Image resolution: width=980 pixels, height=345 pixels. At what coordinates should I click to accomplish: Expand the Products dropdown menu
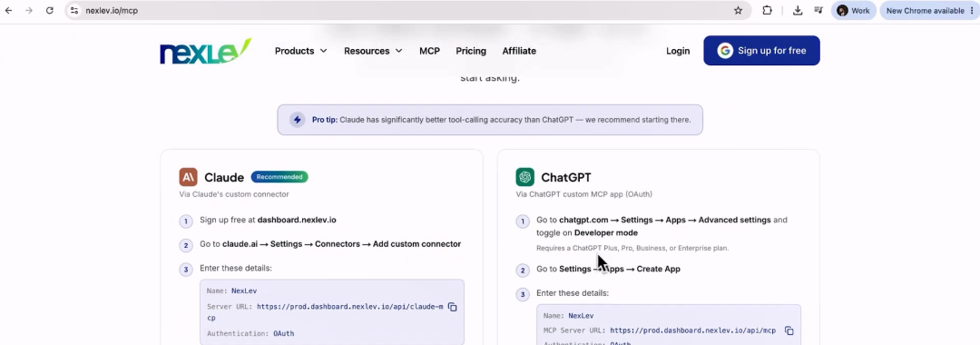(x=300, y=51)
